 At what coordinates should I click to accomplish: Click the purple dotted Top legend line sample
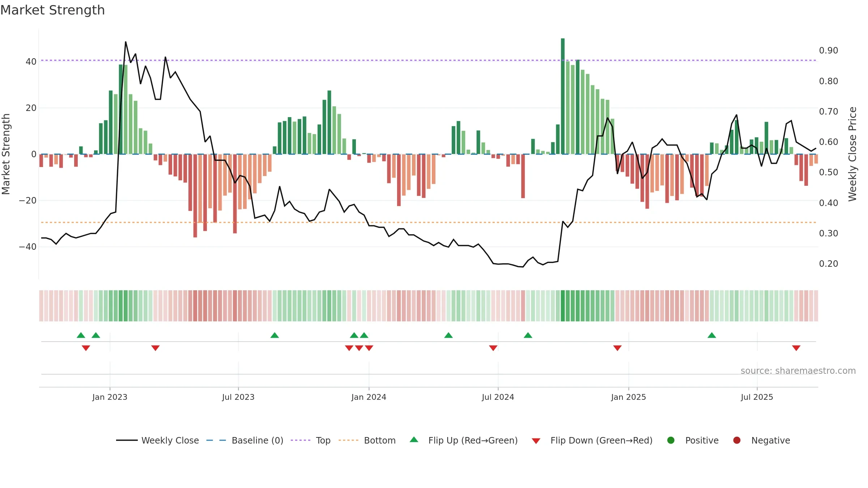[x=301, y=440]
